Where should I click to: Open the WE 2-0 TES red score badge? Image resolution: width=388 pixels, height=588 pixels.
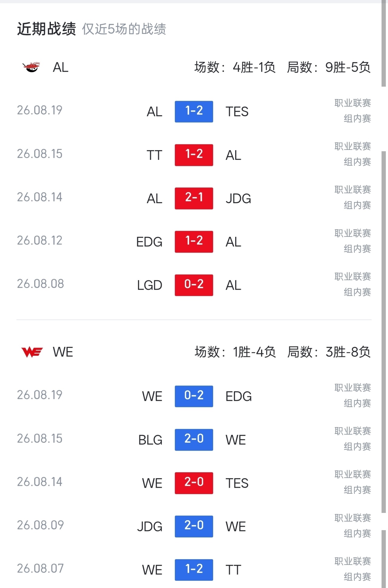pos(194,483)
